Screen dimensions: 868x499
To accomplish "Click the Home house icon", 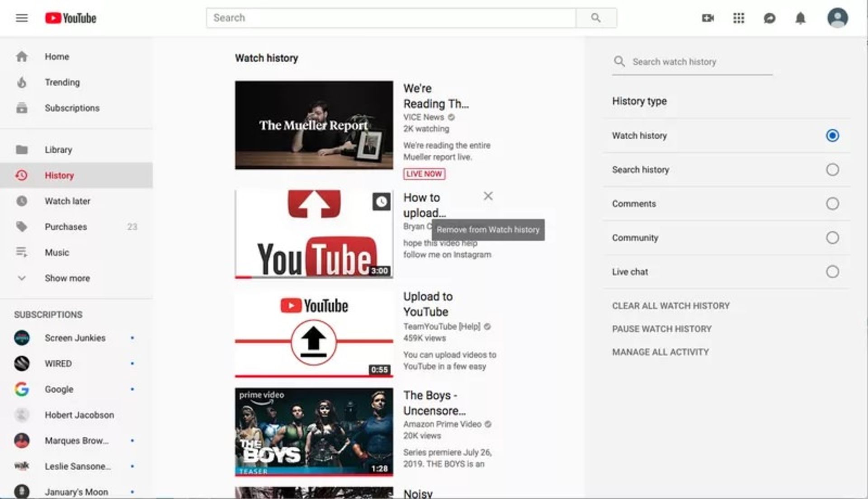I will (x=22, y=56).
